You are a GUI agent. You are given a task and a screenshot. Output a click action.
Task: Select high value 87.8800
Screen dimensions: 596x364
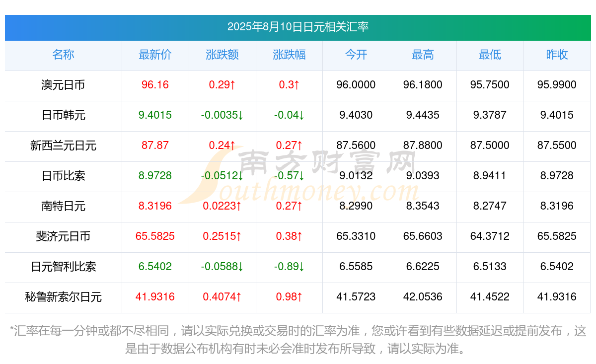(423, 146)
